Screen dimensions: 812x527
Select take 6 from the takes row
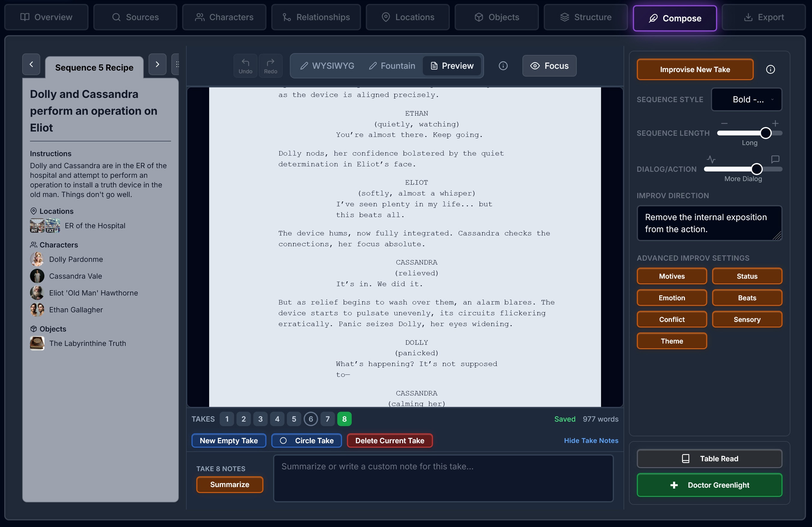[x=311, y=419]
